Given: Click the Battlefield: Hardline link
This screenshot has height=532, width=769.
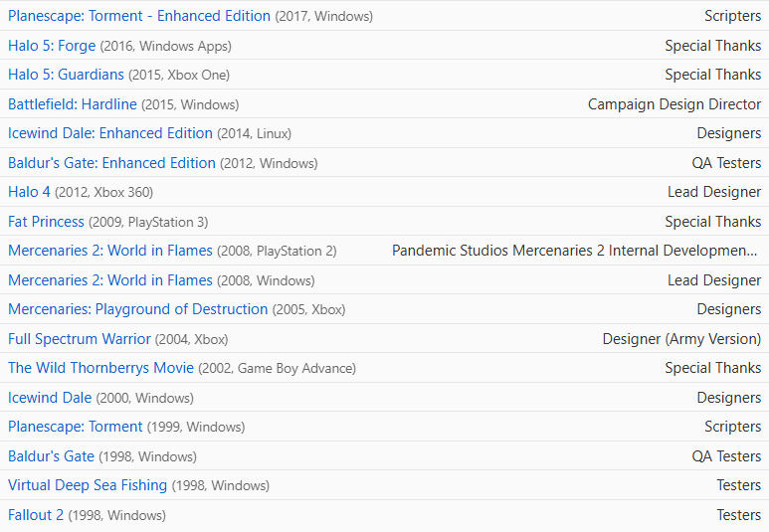Looking at the screenshot, I should point(72,104).
